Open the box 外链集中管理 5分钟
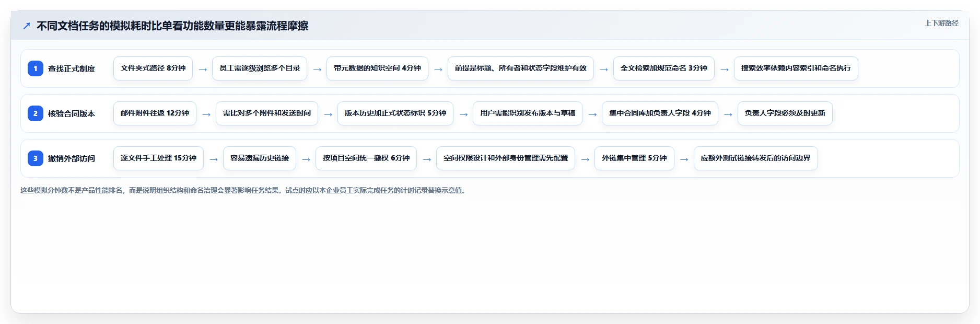Screen dimensions: 980x324 (634, 158)
